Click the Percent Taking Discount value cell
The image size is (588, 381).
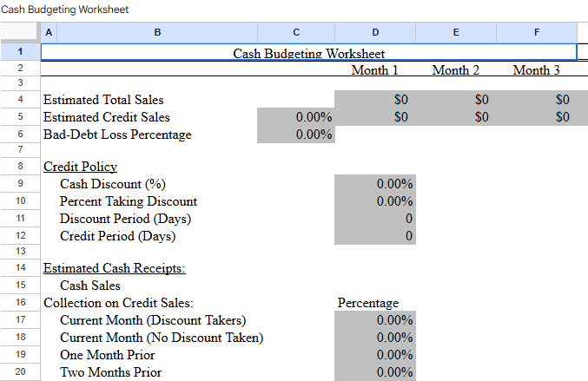pyautogui.click(x=374, y=201)
